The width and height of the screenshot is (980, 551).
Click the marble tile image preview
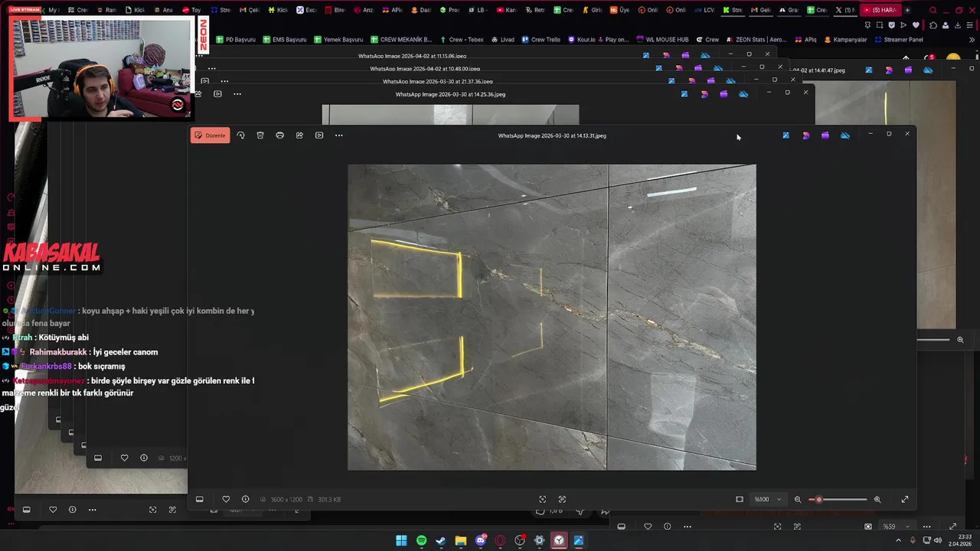[x=551, y=317]
